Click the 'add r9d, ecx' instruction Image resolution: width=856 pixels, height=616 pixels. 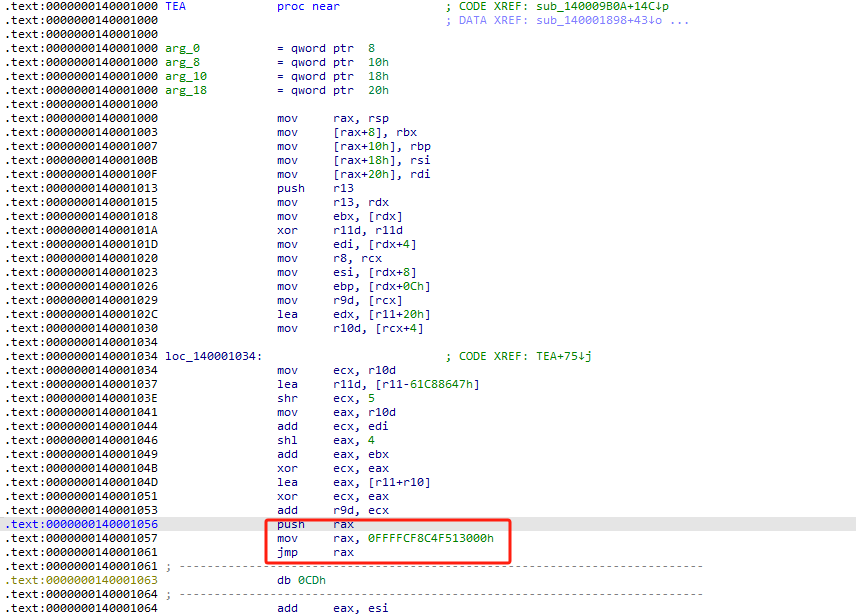tap(333, 511)
